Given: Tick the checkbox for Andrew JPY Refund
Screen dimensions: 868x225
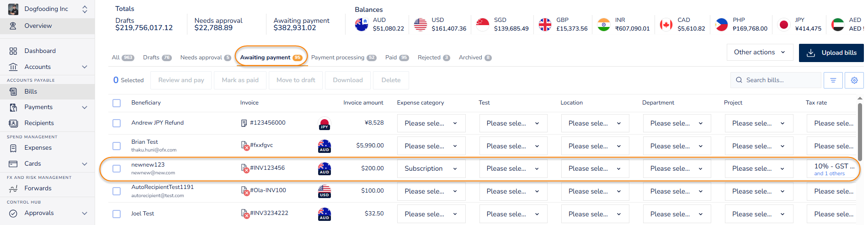Looking at the screenshot, I should (x=117, y=123).
